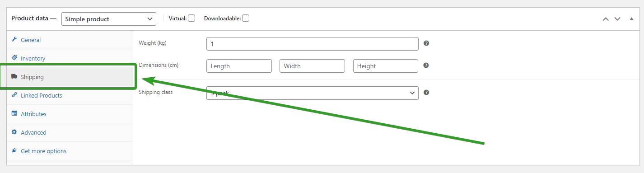Collapse the Product data panel with triangle toggle

point(631,19)
